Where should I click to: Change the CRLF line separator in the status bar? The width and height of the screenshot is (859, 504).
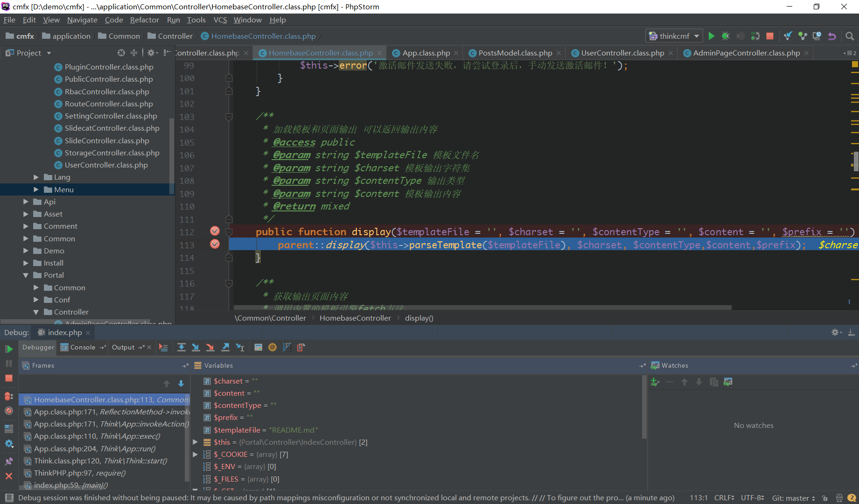724,498
